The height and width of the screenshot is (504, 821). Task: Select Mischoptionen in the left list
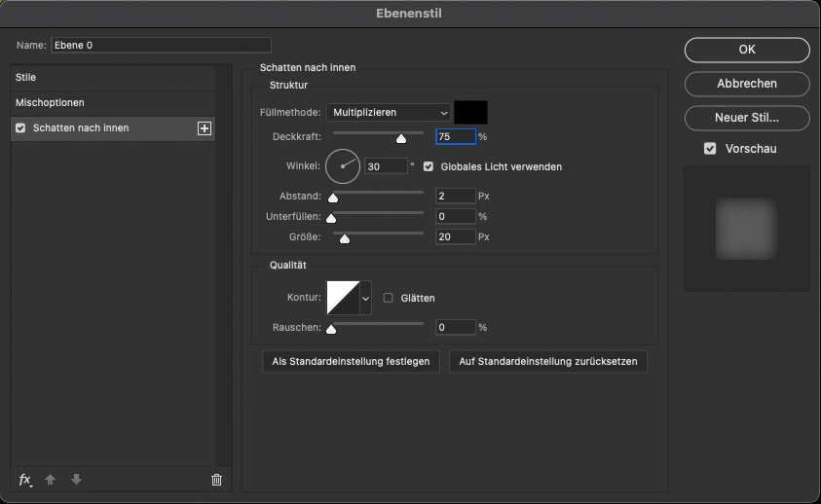(x=113, y=102)
